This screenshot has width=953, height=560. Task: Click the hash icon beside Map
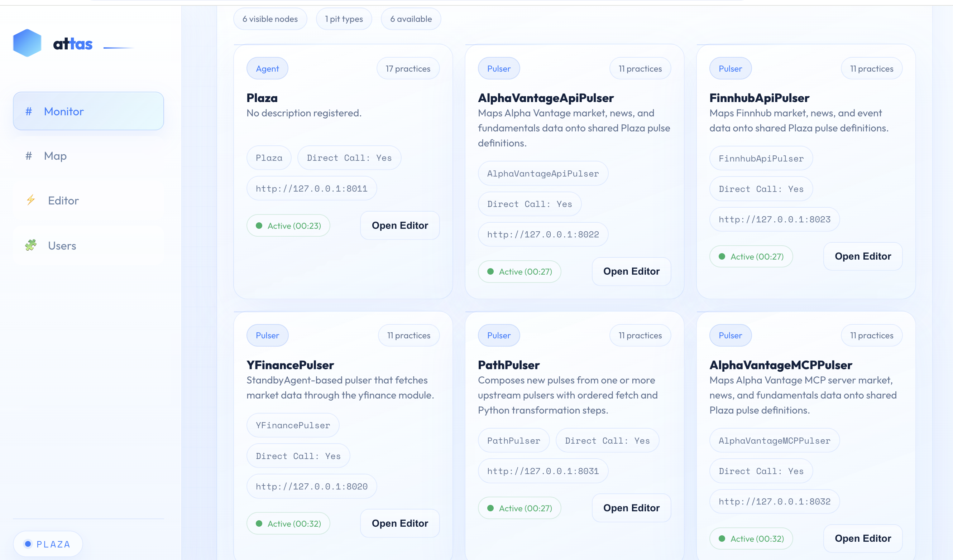(28, 156)
